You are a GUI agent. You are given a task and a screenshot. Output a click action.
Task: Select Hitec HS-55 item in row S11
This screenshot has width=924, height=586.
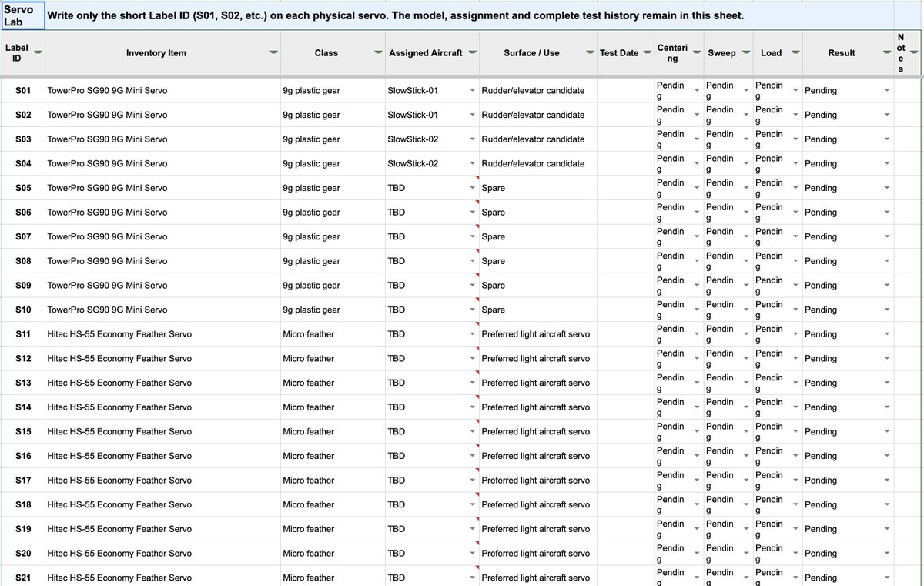162,334
